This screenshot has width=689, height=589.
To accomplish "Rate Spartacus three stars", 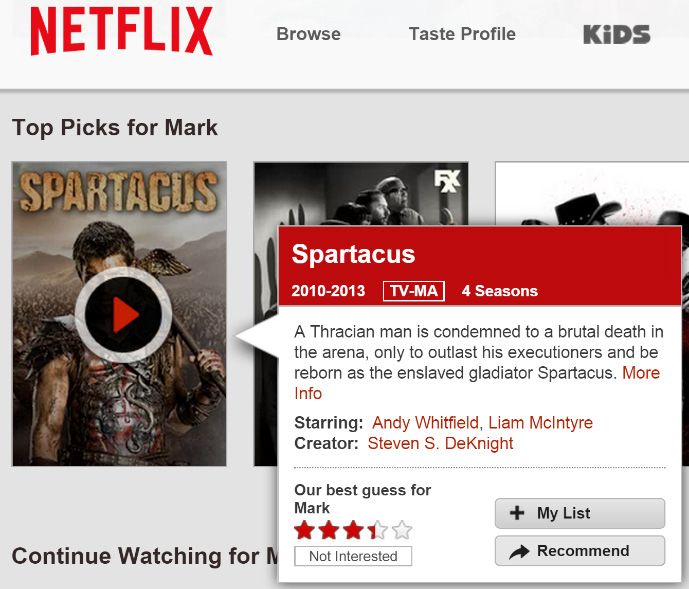I will pyautogui.click(x=353, y=530).
